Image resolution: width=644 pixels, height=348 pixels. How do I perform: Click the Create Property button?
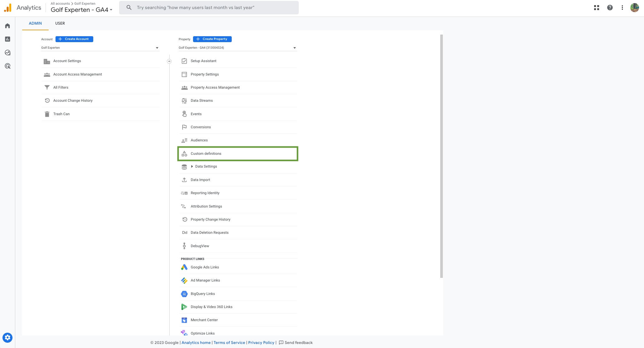[212, 39]
